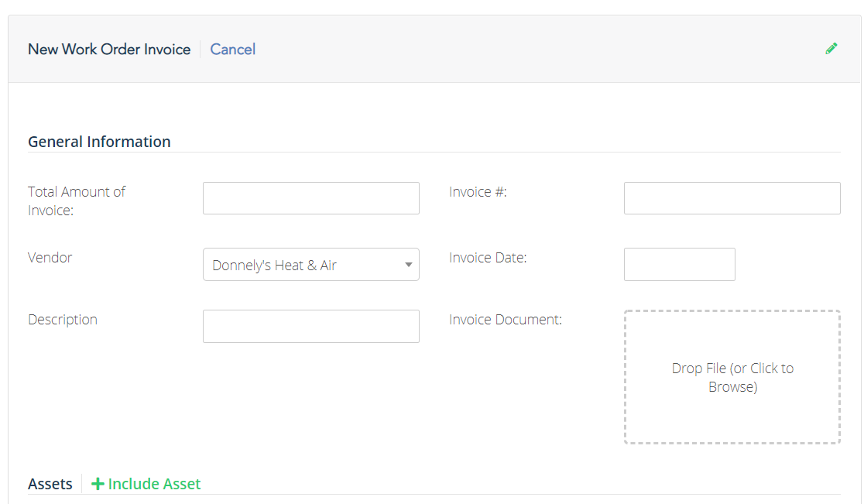Select a different vendor than Donnely's Heat & Air
The height and width of the screenshot is (504, 864).
tap(408, 264)
